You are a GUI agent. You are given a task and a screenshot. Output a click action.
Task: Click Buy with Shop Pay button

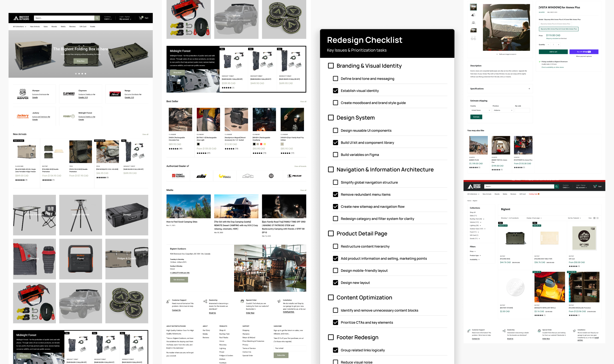[x=584, y=52]
